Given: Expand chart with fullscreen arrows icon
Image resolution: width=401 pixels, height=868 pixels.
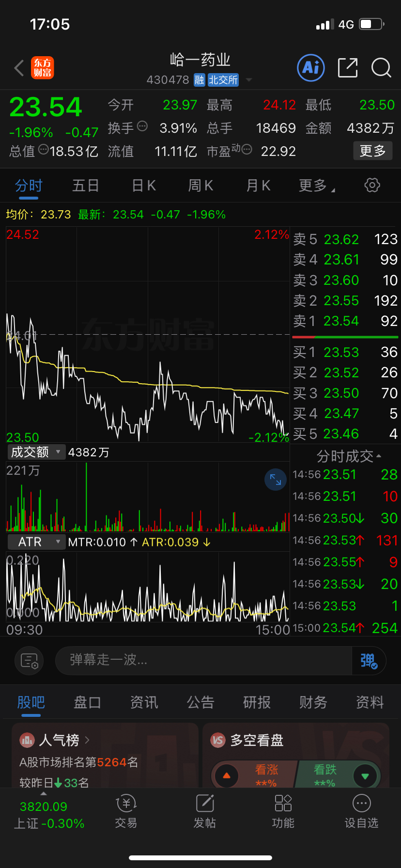Looking at the screenshot, I should pos(276,480).
